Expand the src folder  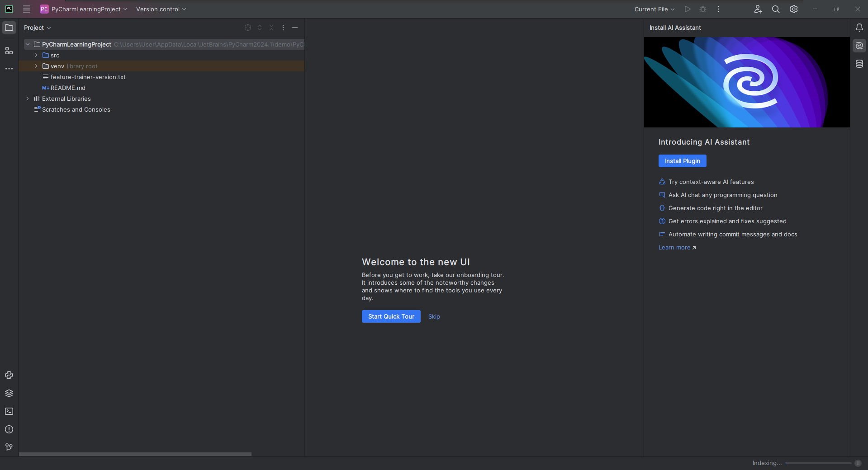click(x=36, y=55)
